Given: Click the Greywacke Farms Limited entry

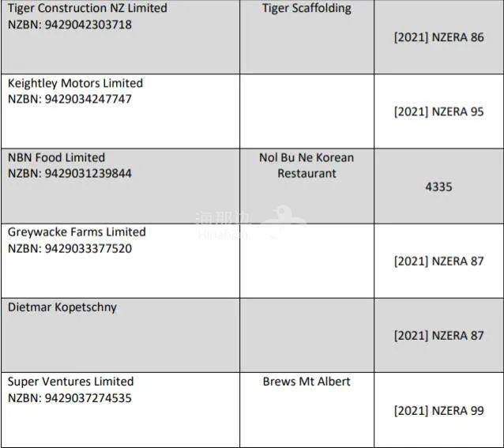Looking at the screenshot, I should point(77,232).
